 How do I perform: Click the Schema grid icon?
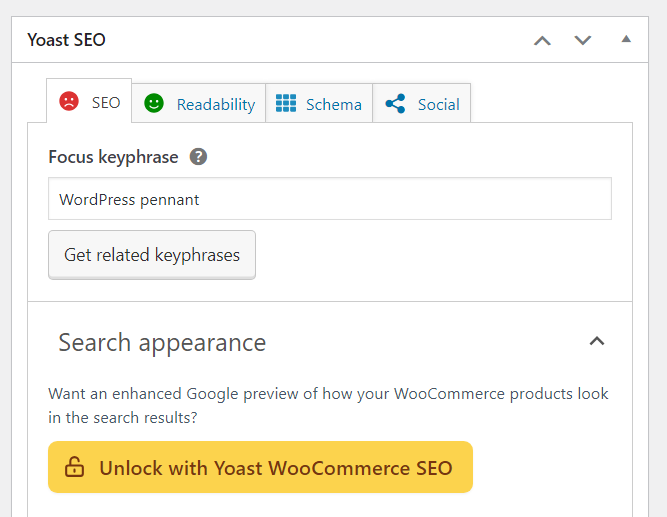(287, 103)
